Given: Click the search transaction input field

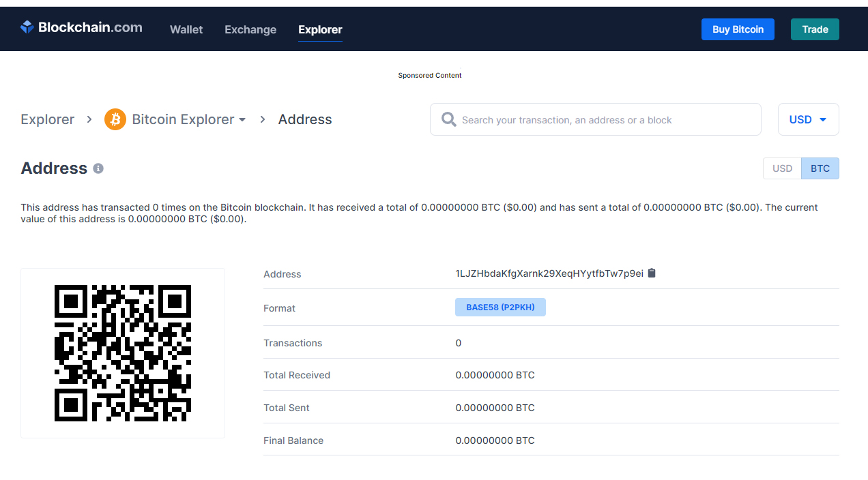Looking at the screenshot, I should (596, 119).
